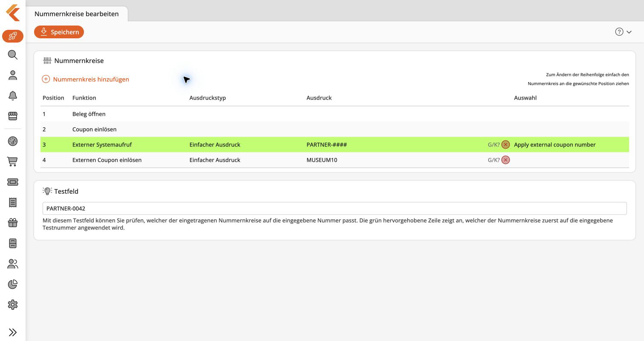Click the Auswahl column header

pyautogui.click(x=525, y=98)
